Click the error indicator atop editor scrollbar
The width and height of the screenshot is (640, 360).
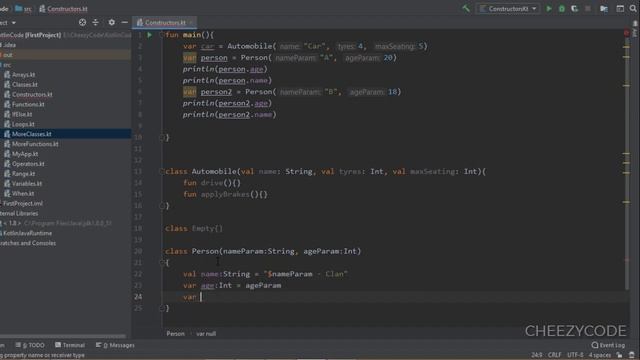pos(627,33)
